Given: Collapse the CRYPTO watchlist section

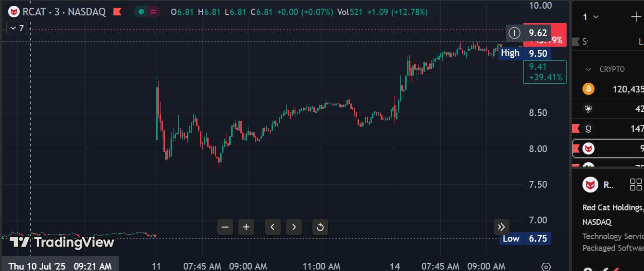Looking at the screenshot, I should 588,69.
